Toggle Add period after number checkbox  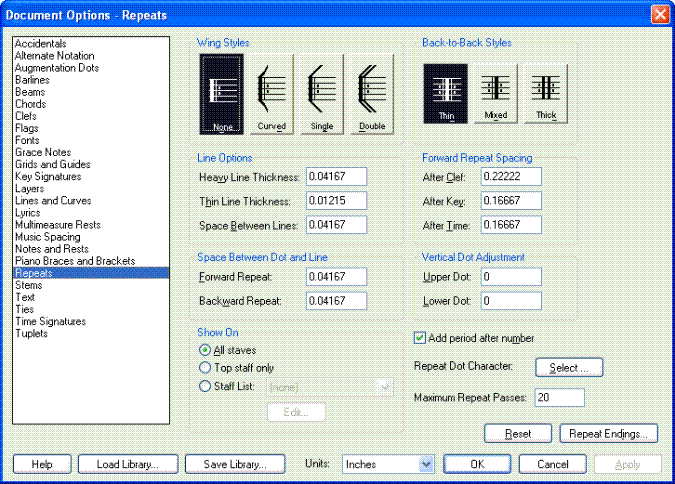pos(420,338)
